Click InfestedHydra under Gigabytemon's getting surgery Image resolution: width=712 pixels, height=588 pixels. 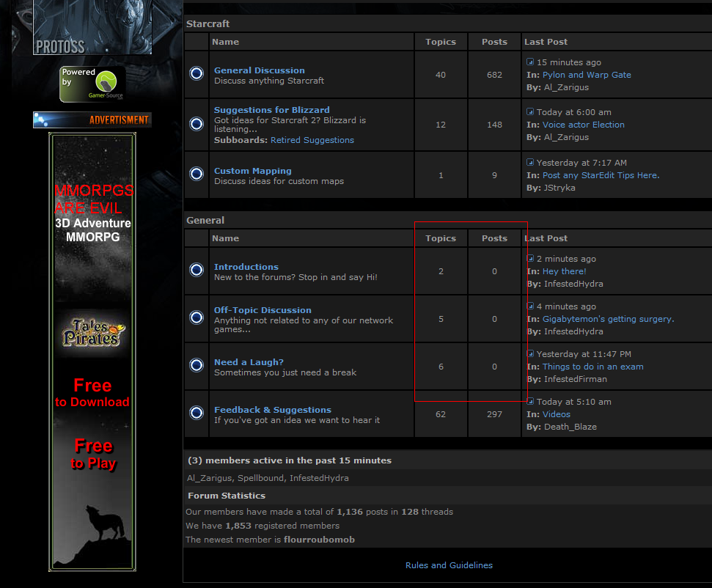(573, 331)
